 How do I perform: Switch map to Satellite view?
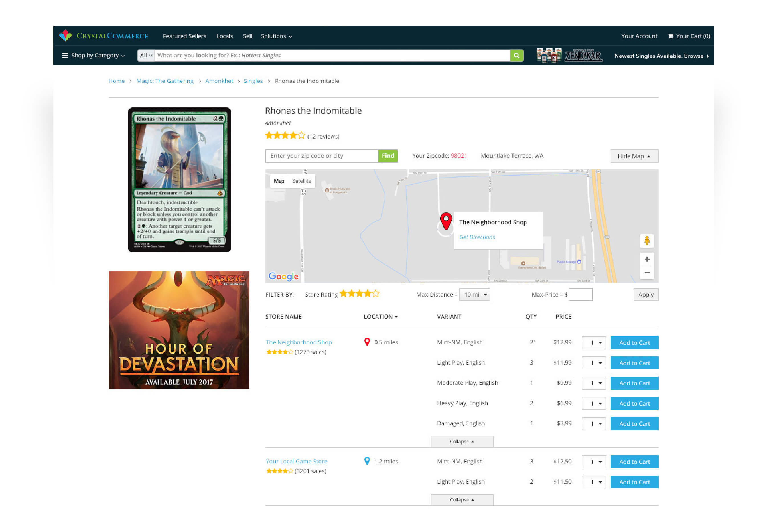point(301,181)
